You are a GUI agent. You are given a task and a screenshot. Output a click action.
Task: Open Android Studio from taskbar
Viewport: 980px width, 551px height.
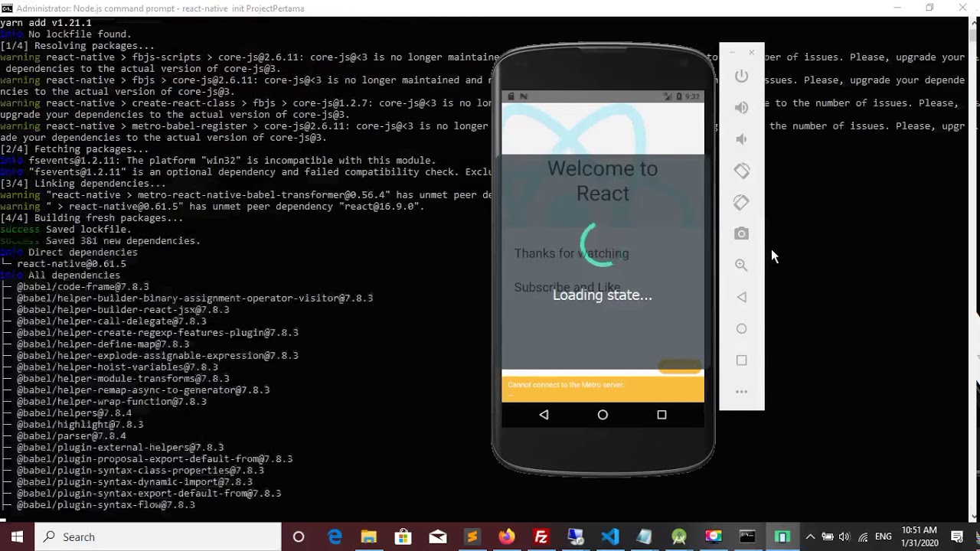(x=678, y=536)
